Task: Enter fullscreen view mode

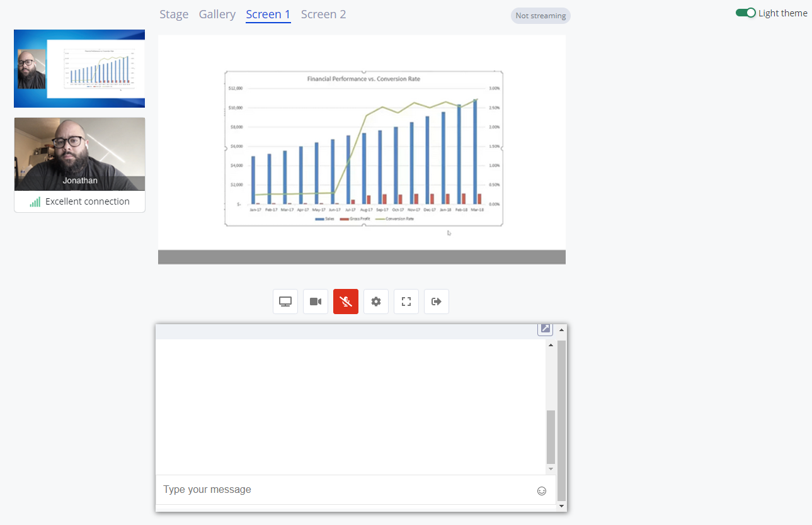Action: click(406, 302)
